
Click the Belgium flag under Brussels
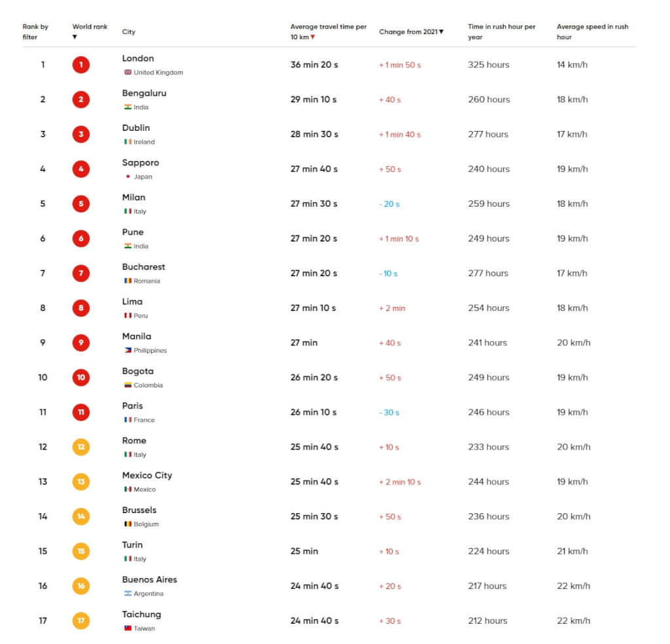click(x=128, y=524)
